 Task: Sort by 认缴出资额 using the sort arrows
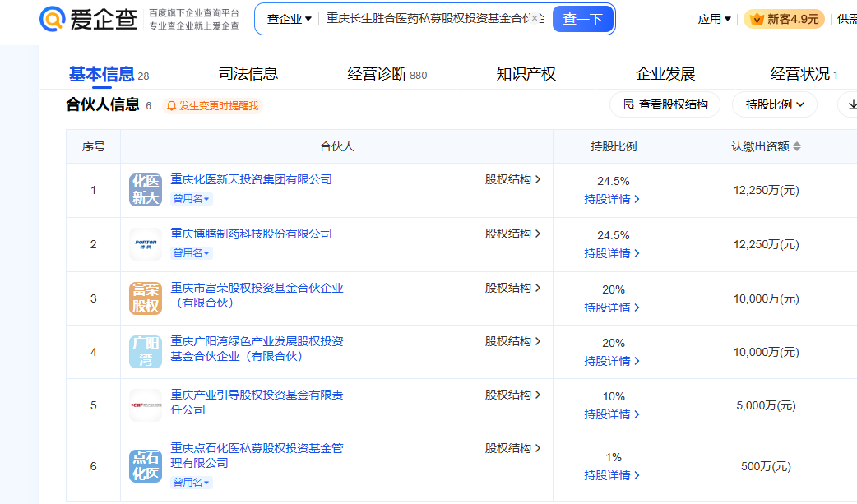pos(797,146)
